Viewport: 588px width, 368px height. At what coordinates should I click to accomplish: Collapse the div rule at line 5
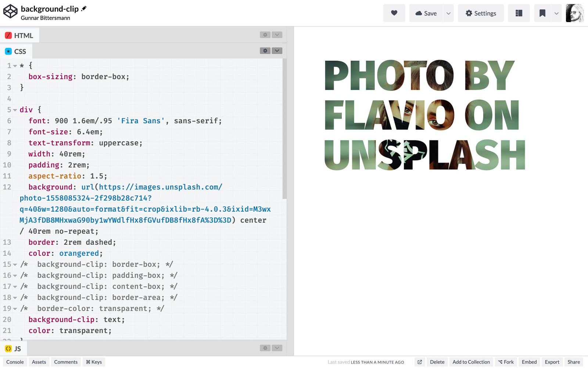coord(15,110)
